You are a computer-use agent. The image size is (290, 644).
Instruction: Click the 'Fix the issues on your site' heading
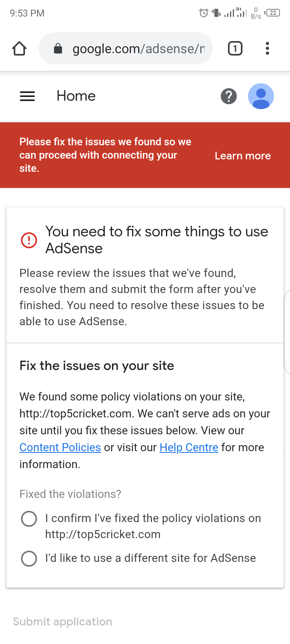tap(97, 365)
